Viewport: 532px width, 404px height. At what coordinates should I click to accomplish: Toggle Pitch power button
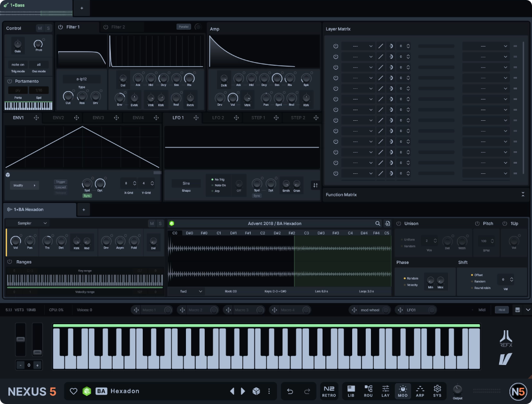[477, 224]
